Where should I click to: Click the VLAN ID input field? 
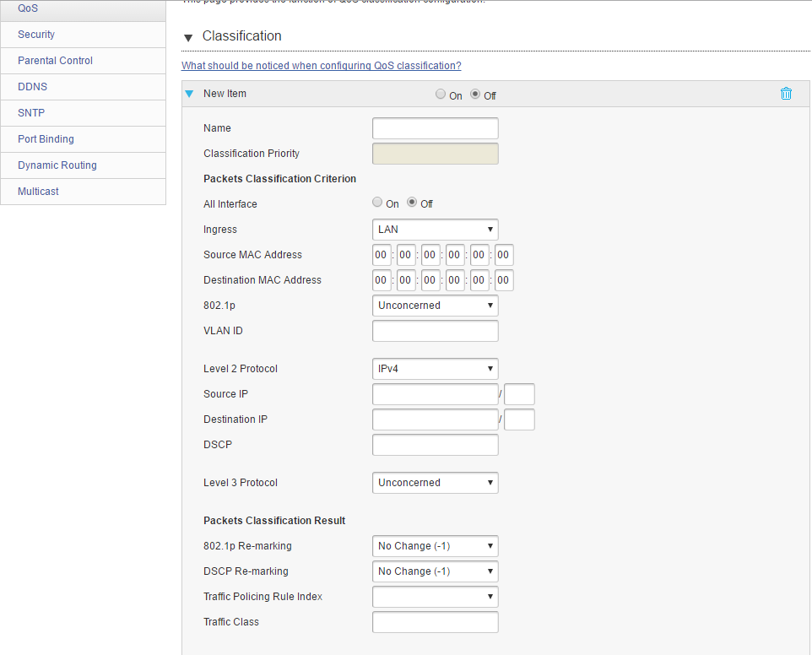(x=435, y=331)
